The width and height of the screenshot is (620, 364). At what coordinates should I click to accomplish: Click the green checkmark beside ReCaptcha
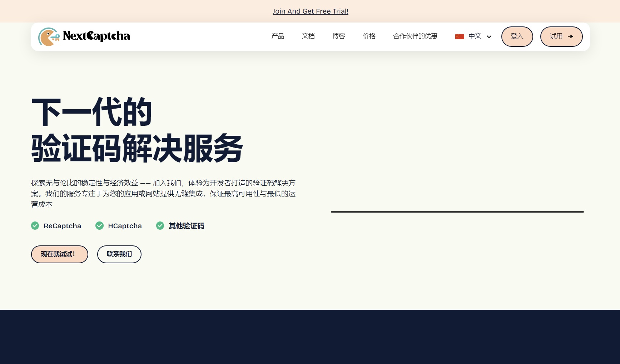click(35, 225)
